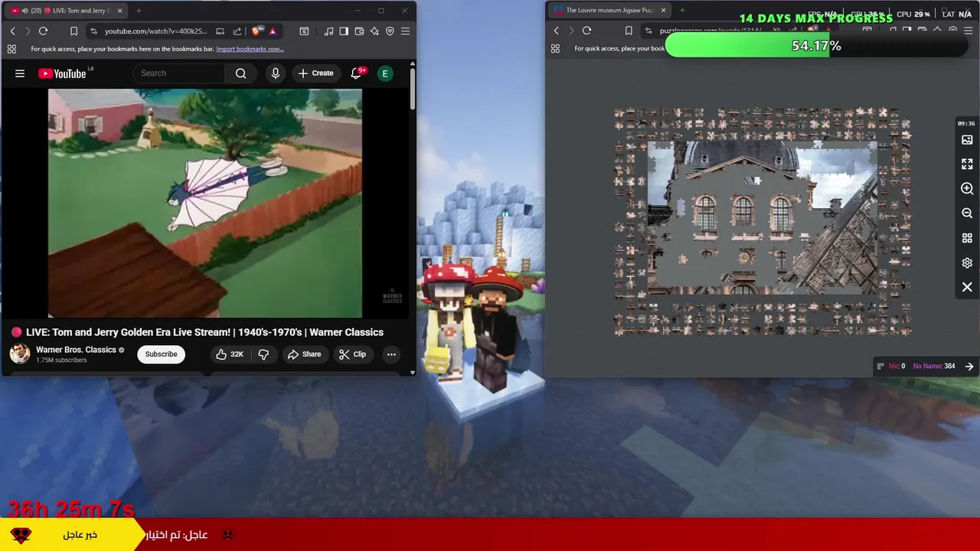
Task: Arrange puzzle pieces with the grid icon
Action: (967, 238)
